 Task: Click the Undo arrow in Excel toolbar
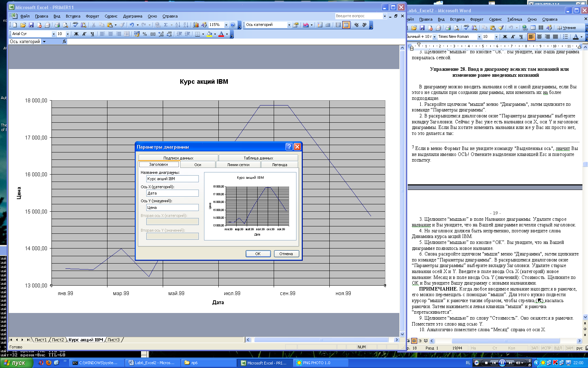(x=132, y=25)
